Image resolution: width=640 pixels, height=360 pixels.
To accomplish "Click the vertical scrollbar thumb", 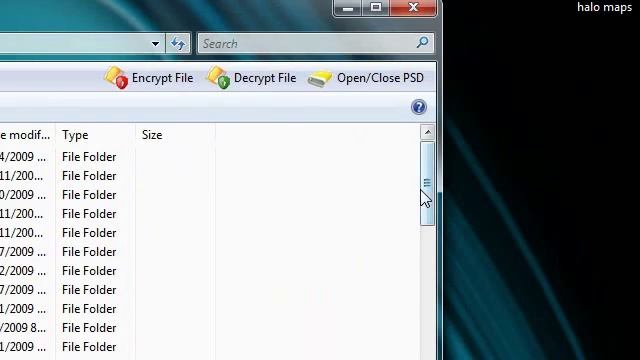I will [x=427, y=183].
